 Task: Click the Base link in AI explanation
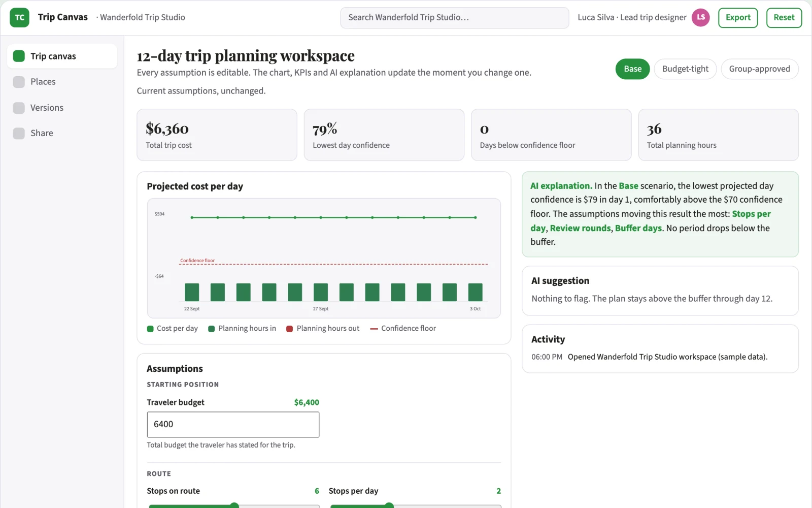(628, 186)
